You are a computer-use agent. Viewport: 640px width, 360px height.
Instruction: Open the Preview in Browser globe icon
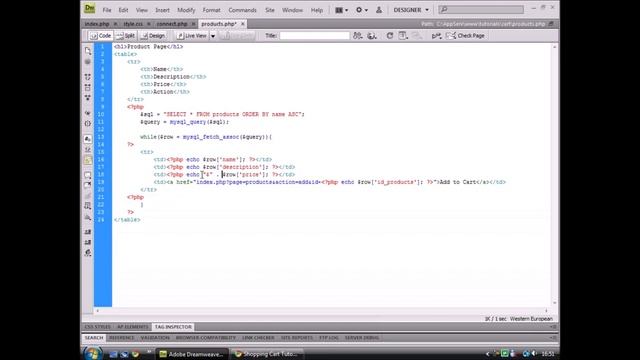(x=372, y=36)
